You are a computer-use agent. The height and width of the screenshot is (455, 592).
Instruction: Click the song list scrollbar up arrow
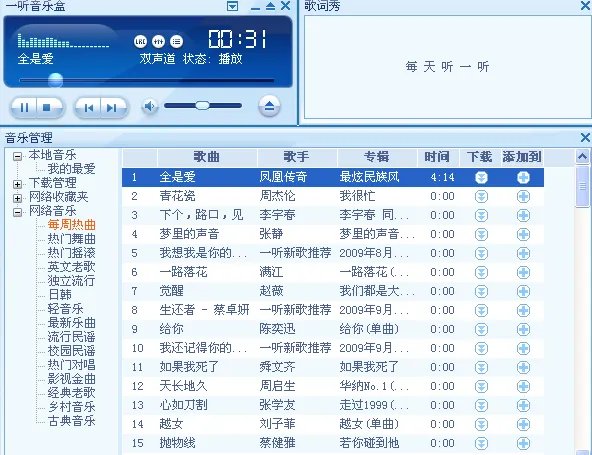[x=582, y=156]
